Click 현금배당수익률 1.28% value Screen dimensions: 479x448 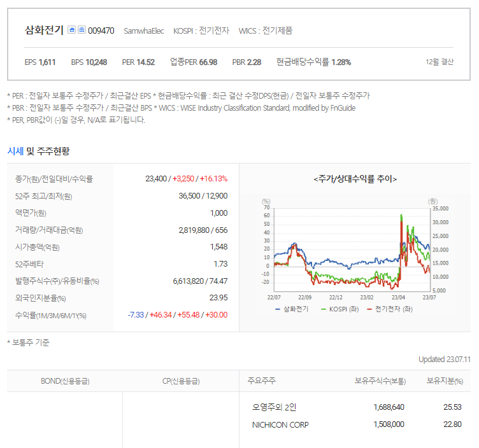[313, 62]
